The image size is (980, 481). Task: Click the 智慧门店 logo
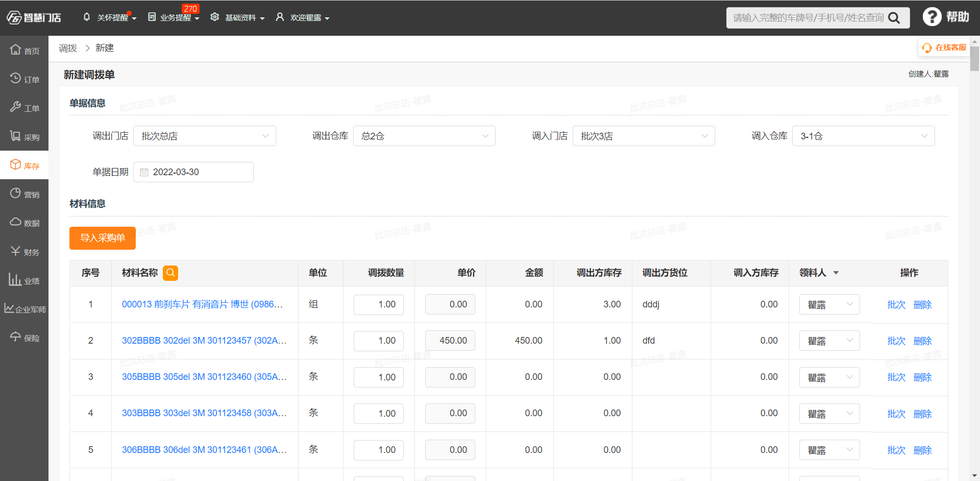point(34,18)
